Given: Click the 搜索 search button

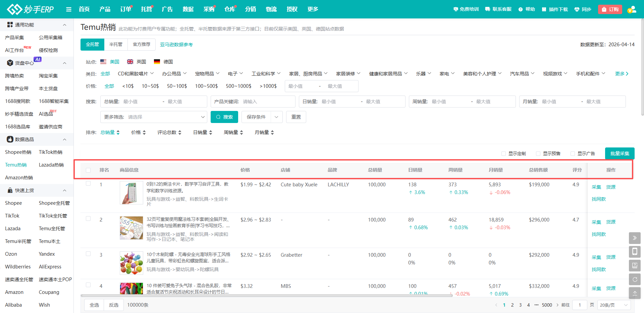Looking at the screenshot, I should [224, 117].
